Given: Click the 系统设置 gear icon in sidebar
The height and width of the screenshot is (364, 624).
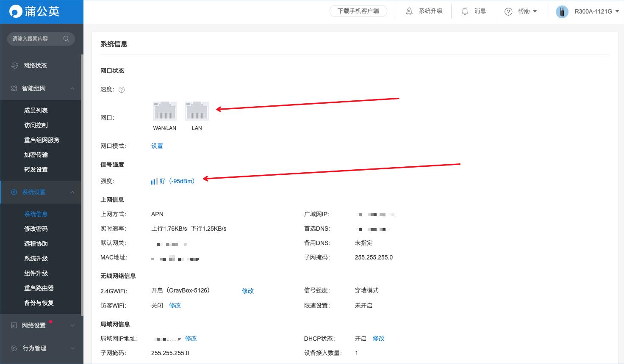Looking at the screenshot, I should pos(14,192).
